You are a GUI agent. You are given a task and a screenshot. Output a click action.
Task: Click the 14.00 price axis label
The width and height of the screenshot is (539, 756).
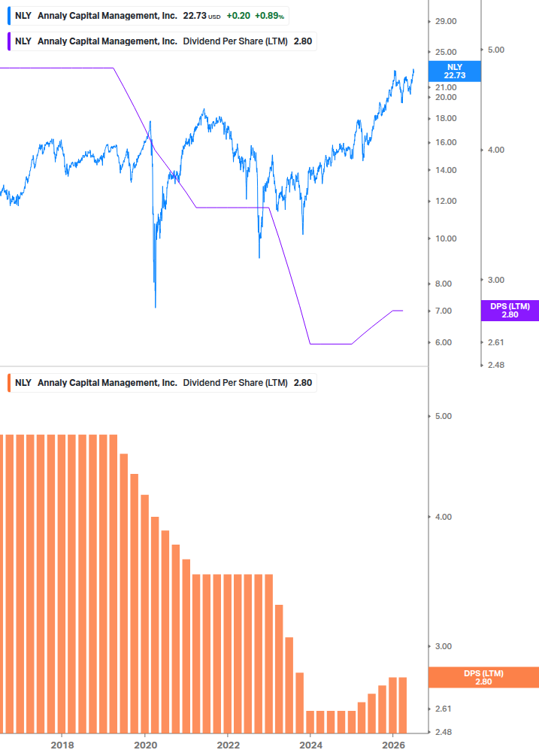tap(446, 170)
